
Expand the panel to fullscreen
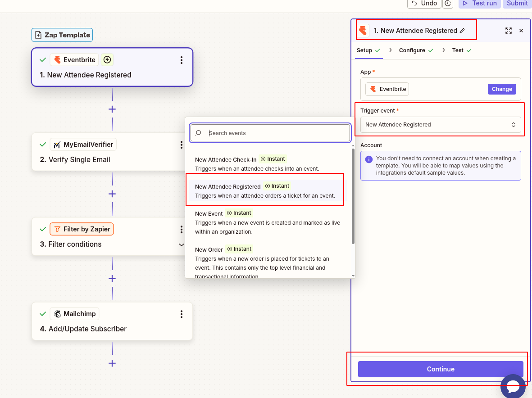click(x=509, y=31)
